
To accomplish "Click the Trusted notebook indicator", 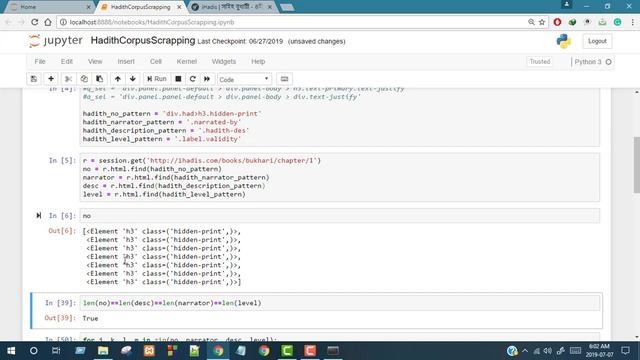I will [x=540, y=62].
